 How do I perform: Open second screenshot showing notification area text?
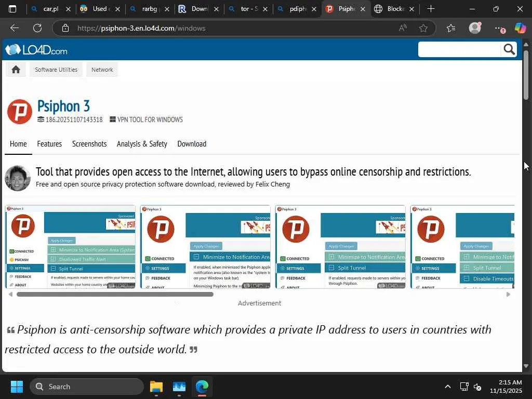click(x=205, y=247)
